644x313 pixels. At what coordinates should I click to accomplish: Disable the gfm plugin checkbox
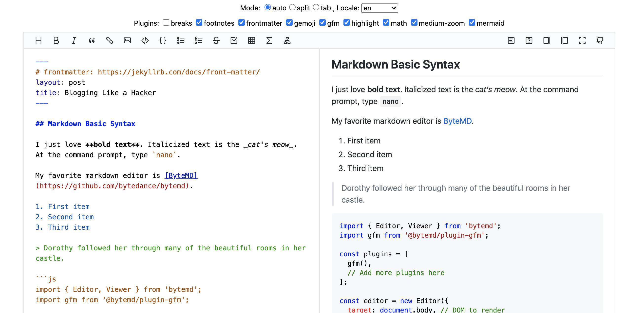pos(322,22)
